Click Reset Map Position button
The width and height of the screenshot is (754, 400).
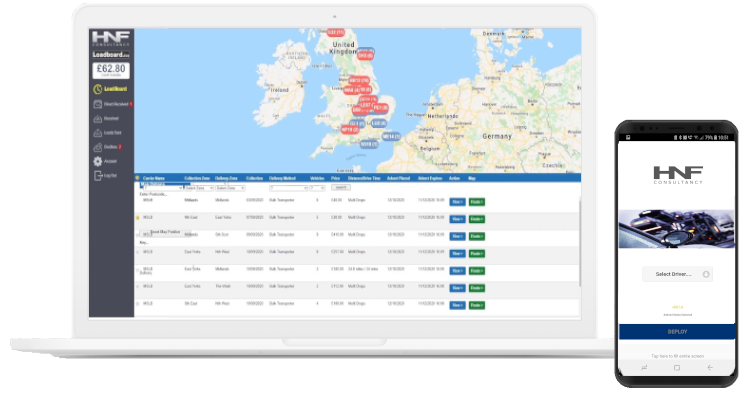point(165,232)
